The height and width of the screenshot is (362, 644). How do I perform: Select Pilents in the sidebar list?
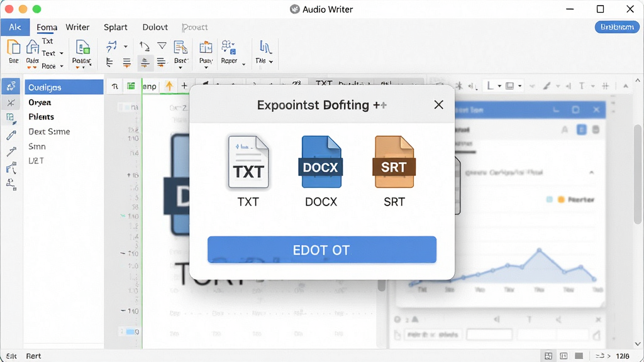pos(41,116)
